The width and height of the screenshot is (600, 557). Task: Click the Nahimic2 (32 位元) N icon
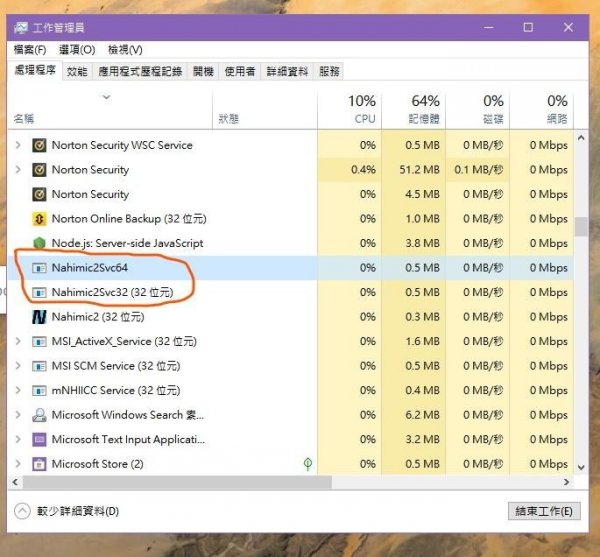(39, 317)
